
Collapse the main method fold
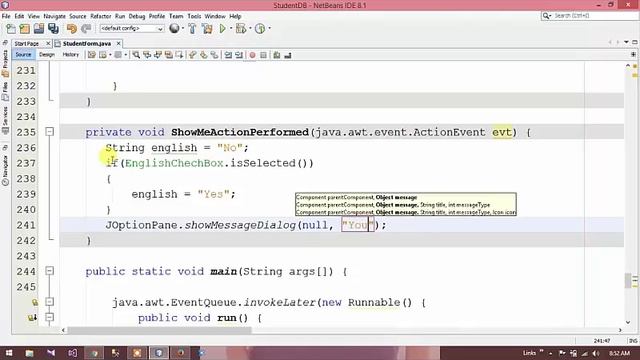tap(49, 271)
